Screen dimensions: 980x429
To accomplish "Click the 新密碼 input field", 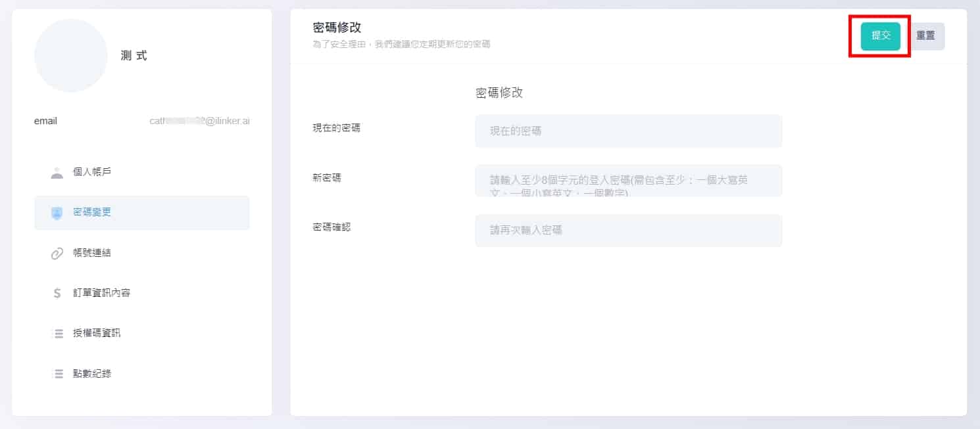I will [x=628, y=181].
